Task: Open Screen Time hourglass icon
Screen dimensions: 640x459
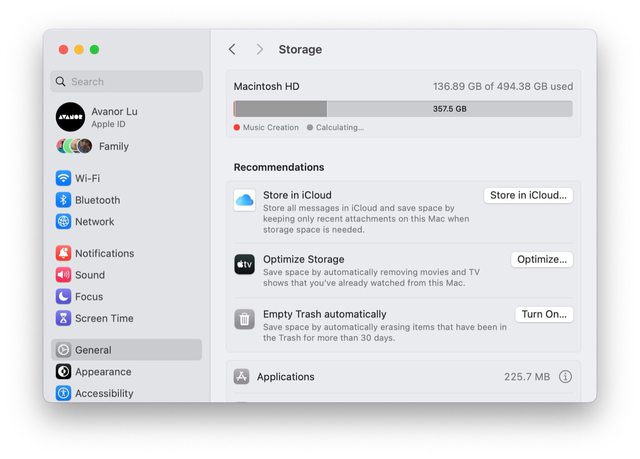Action: pyautogui.click(x=63, y=318)
